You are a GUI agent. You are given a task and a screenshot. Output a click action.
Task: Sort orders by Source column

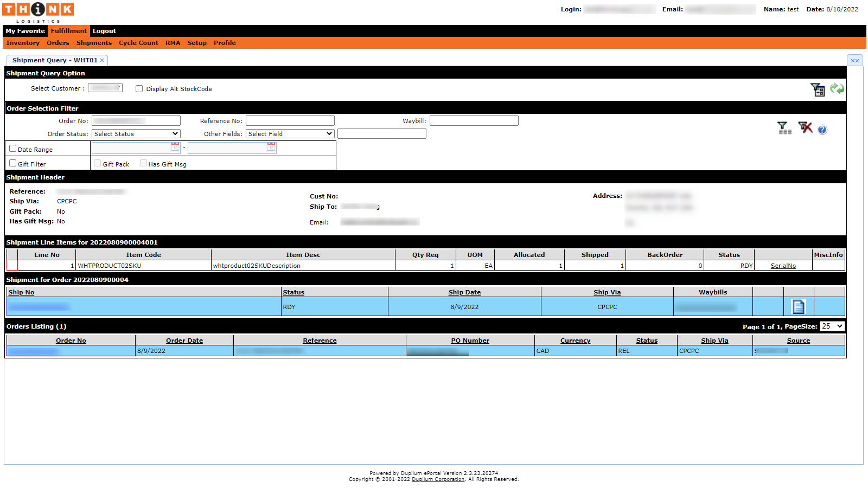click(799, 341)
